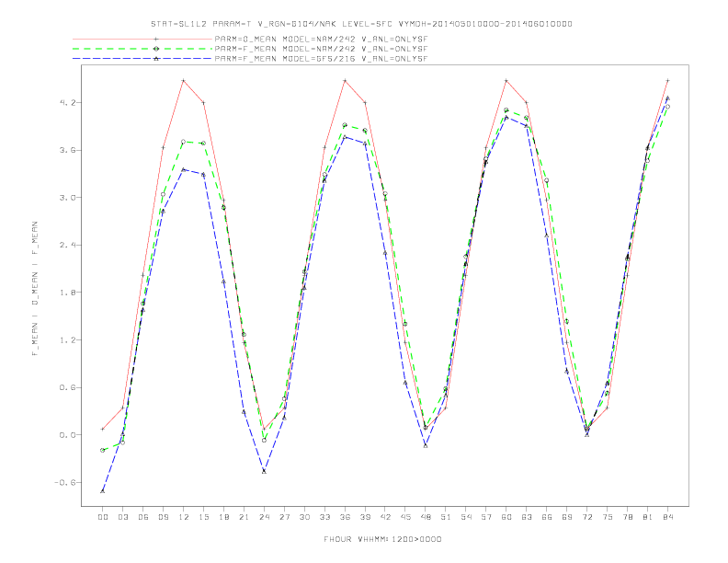The width and height of the screenshot is (728, 563).
Task: Click the blue dashed legend line sample
Action: [x=142, y=59]
